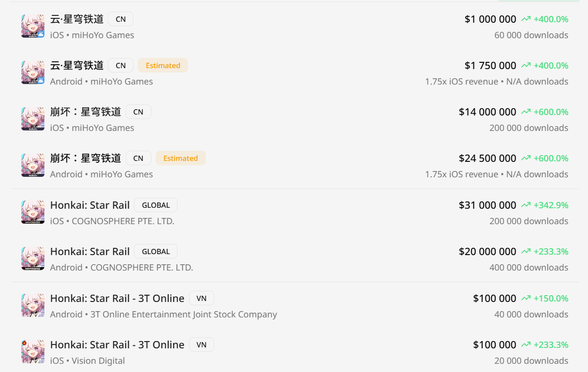588x372 pixels.
Task: Click the Estimated badge on 云·星穹铁道 Android
Action: point(163,66)
